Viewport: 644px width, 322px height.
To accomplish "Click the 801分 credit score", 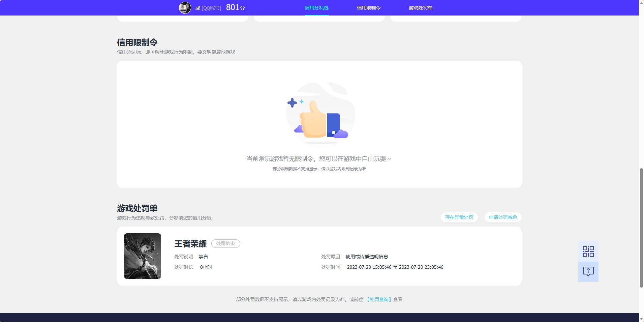I will 235,7.
